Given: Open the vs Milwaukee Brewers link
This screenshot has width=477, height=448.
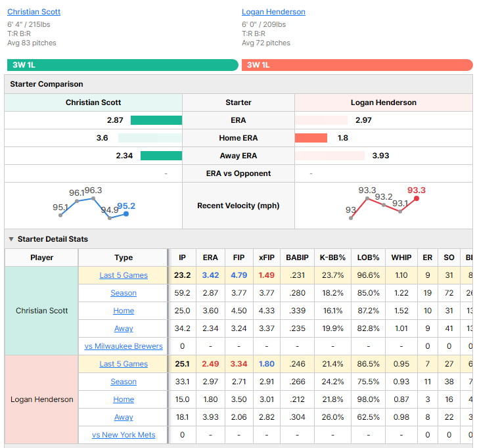Looking at the screenshot, I should tap(124, 346).
